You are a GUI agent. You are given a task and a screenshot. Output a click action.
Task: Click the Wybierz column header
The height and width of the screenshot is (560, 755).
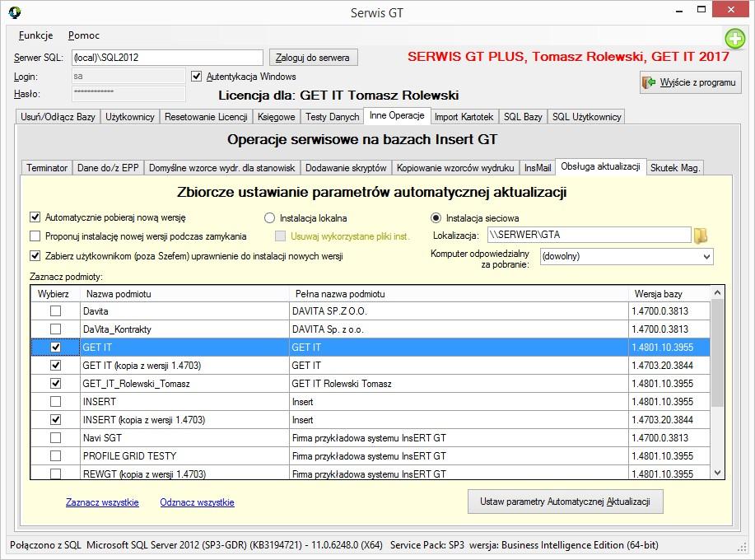[55, 294]
